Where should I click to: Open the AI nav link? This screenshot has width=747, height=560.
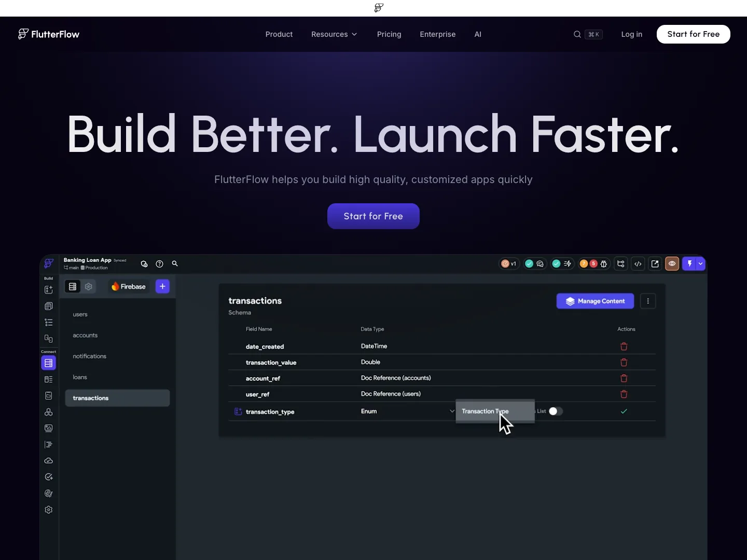pos(478,34)
